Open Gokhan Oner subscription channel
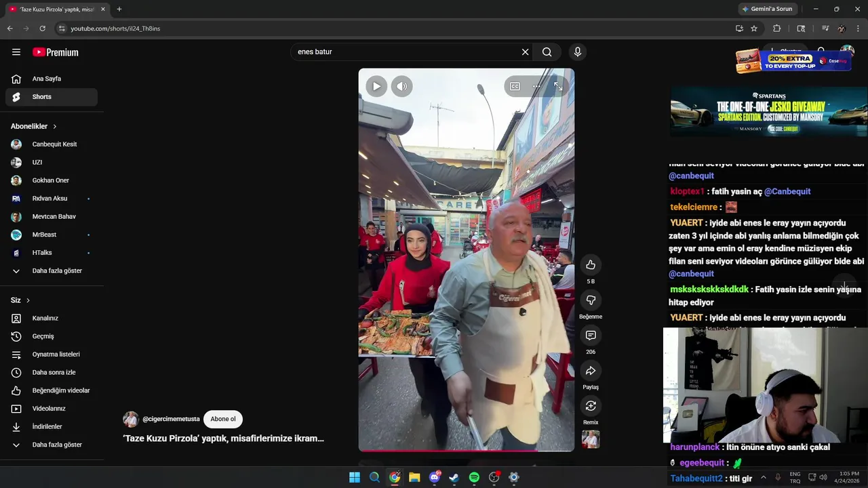This screenshot has width=868, height=488. [x=52, y=180]
